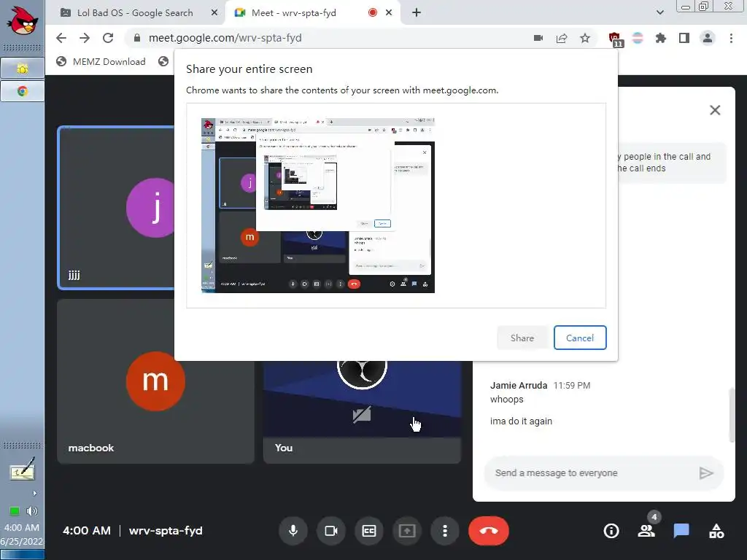Expand the hidden tray icons arrow
Screen dimensions: 747x560
coord(34,494)
